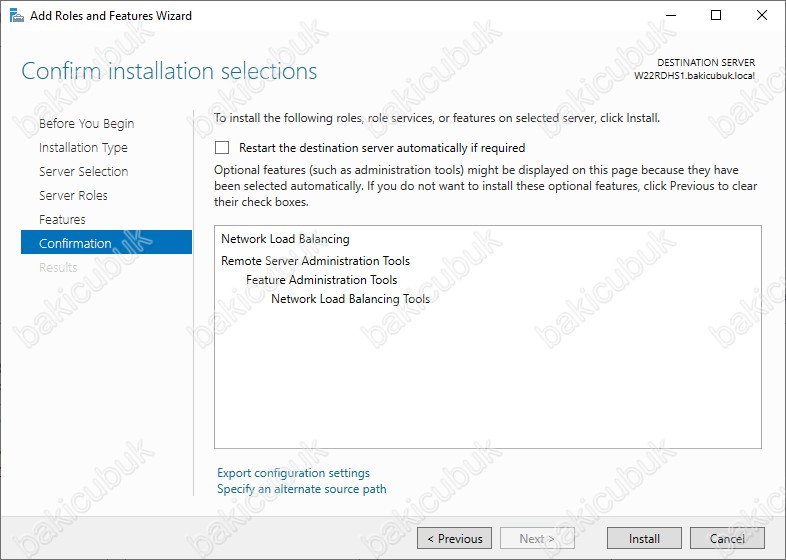This screenshot has height=560, width=786.
Task: Pick the Network Load Balancing Tools entry
Action: [350, 299]
